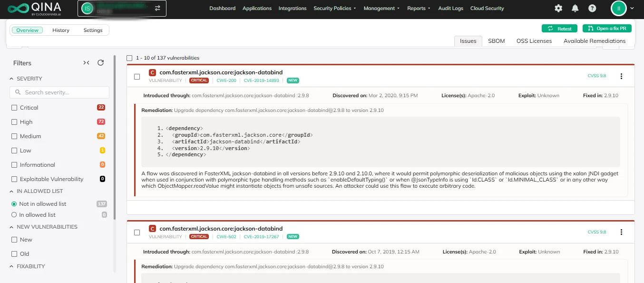The height and width of the screenshot is (283, 644).
Task: Tick the select-all vulnerabilities checkbox
Action: pos(129,58)
